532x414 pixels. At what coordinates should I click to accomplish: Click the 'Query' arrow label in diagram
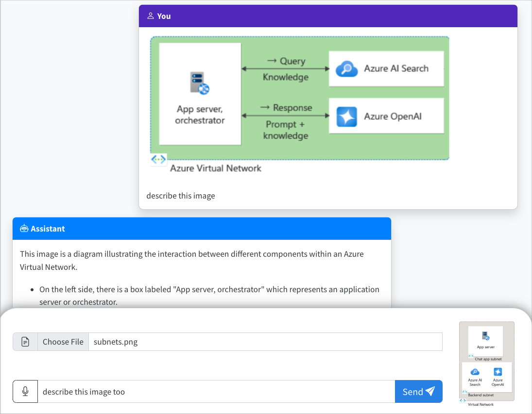[286, 61]
